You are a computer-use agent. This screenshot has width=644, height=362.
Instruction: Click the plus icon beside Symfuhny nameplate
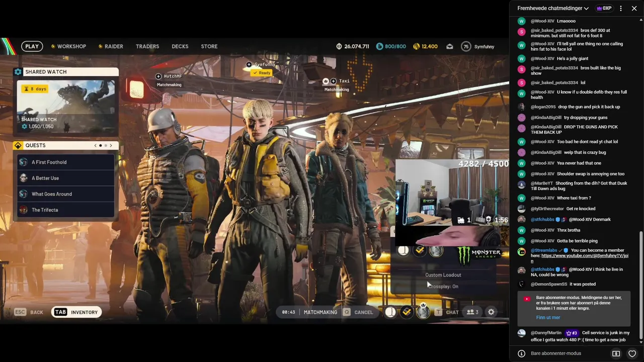coord(249,64)
